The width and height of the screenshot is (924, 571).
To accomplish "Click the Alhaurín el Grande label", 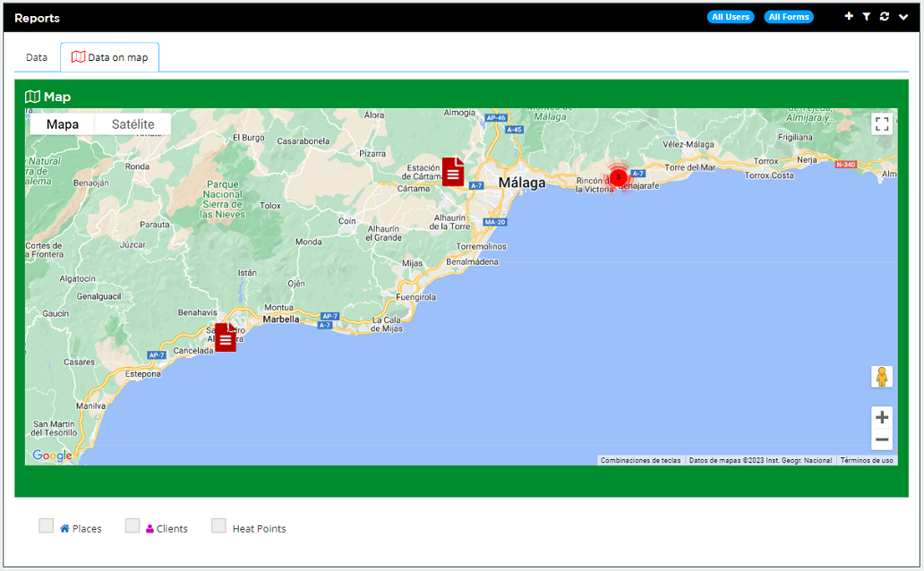I will click(383, 234).
